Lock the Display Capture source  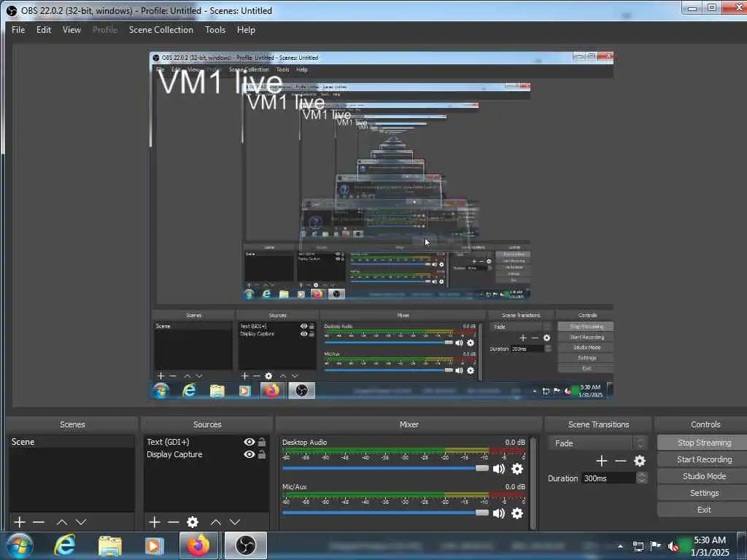(262, 455)
